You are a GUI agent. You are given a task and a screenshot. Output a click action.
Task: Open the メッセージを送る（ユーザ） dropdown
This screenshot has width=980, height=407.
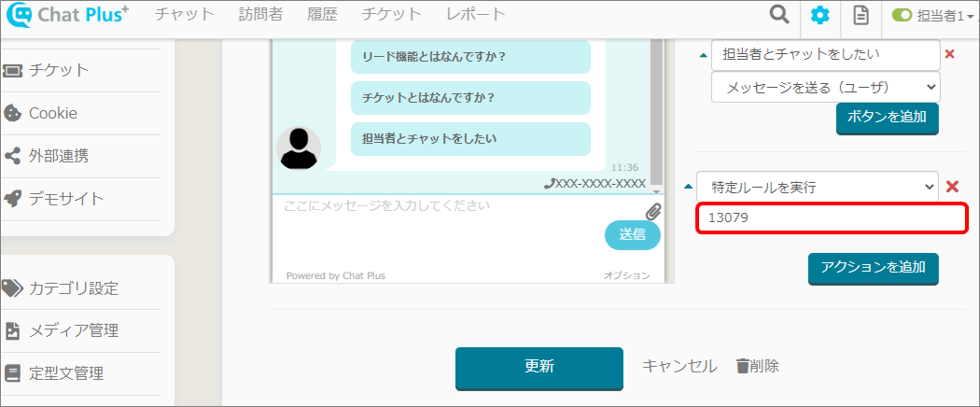826,87
